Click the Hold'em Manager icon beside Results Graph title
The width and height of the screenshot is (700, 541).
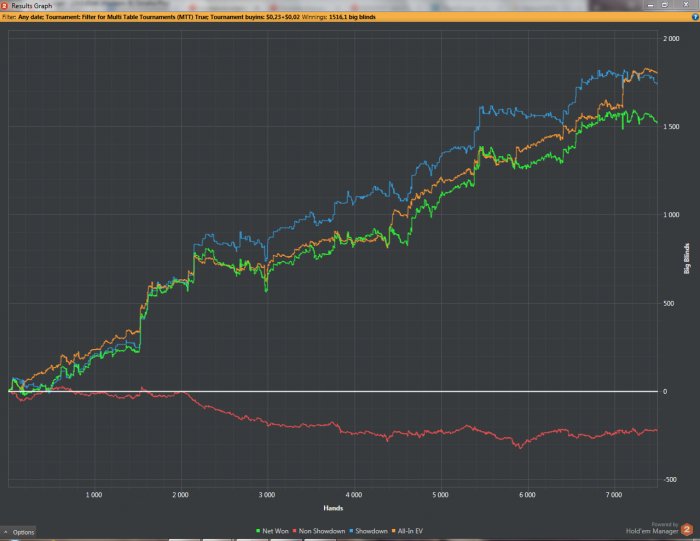(x=4, y=5)
